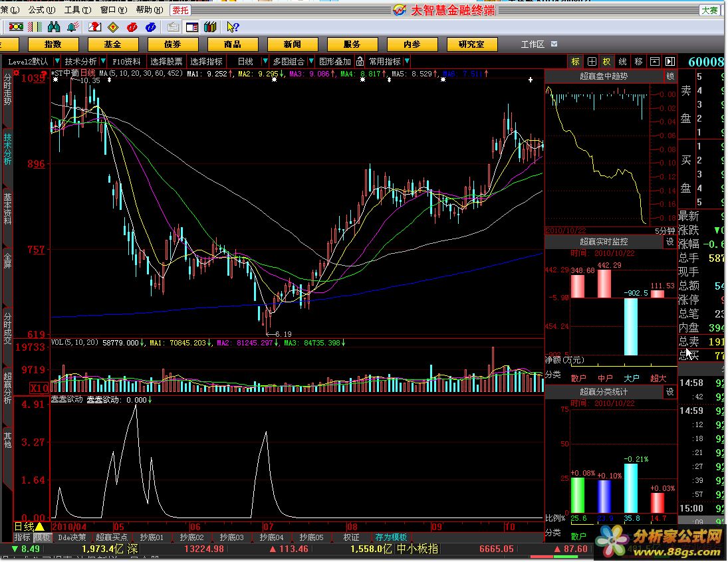Click the white plus marker atop the chart

click(x=531, y=80)
